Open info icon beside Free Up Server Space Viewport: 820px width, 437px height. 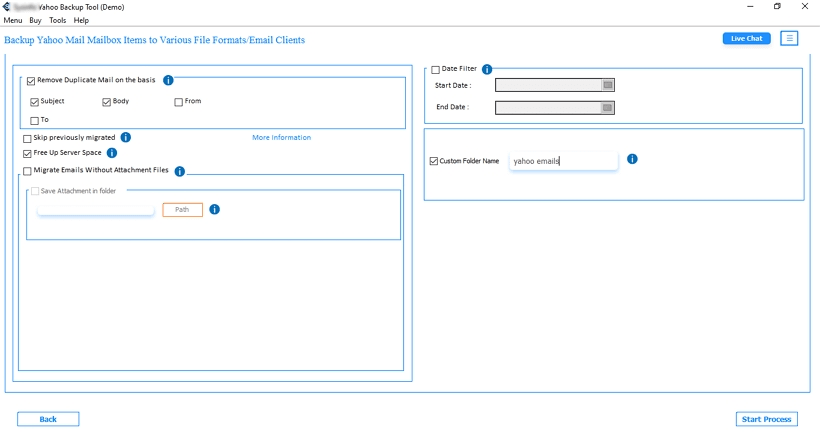[112, 153]
